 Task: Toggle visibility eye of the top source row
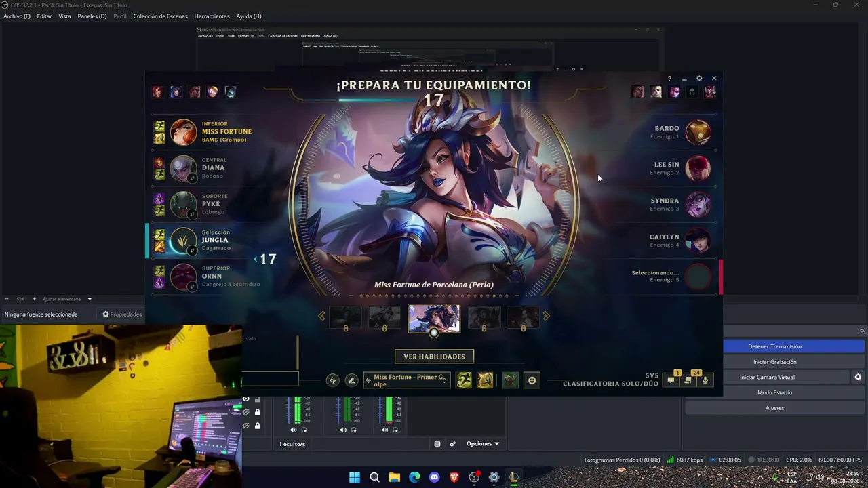[246, 399]
